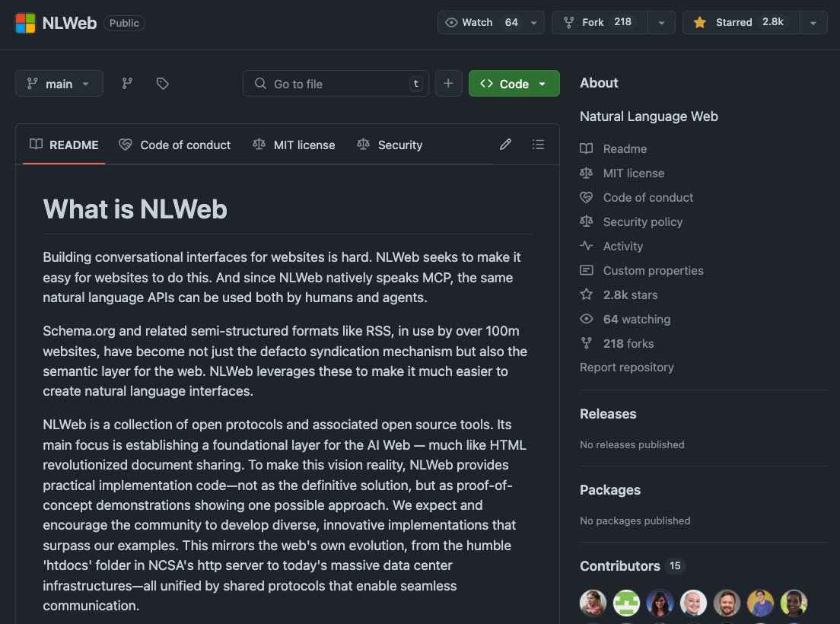
Task: Toggle the Starred button
Action: [741, 23]
